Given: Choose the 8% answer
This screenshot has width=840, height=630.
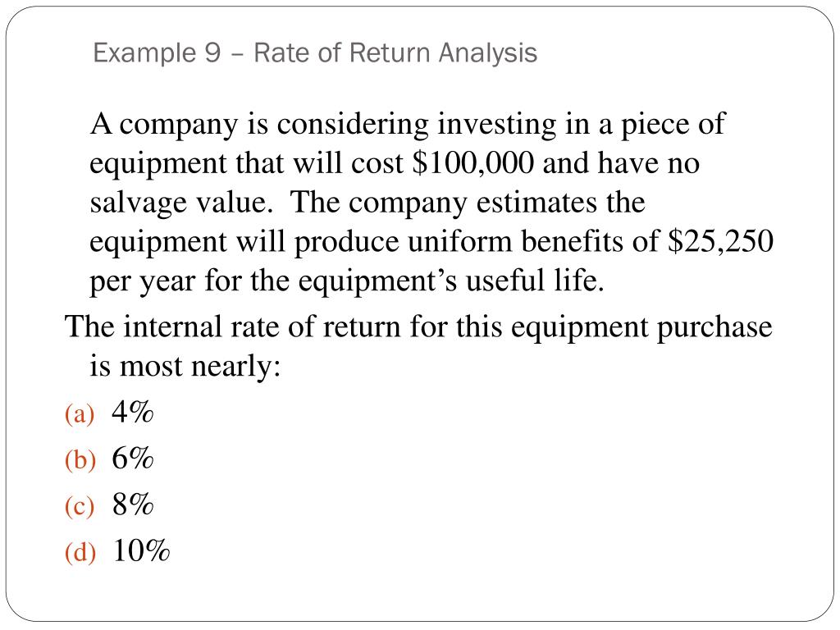Looking at the screenshot, I should click(134, 505).
